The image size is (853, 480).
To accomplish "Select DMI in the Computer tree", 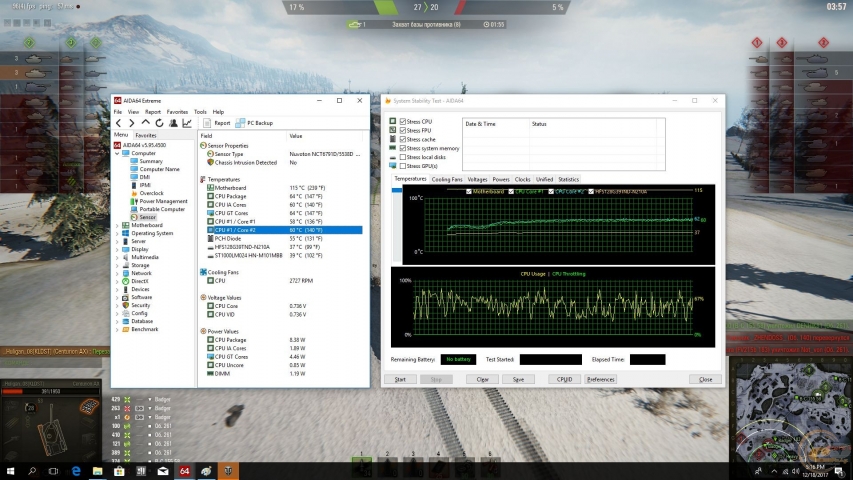I will [x=145, y=177].
